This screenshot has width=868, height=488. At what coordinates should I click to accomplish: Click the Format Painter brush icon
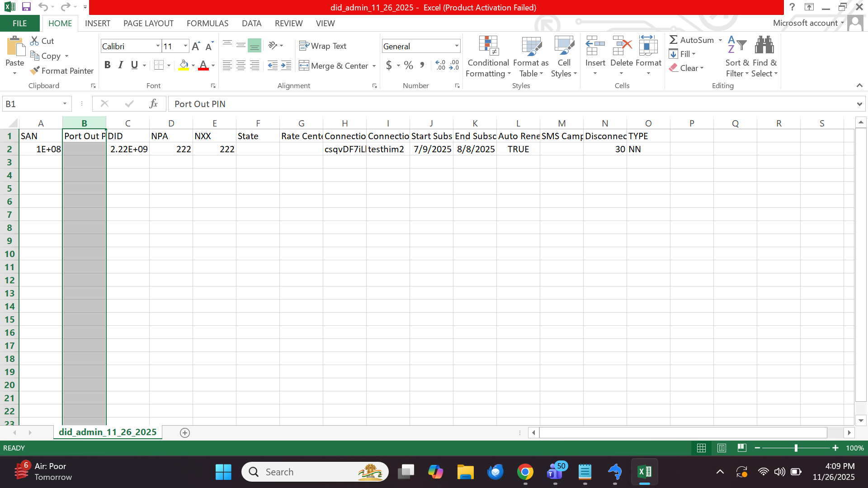(35, 71)
